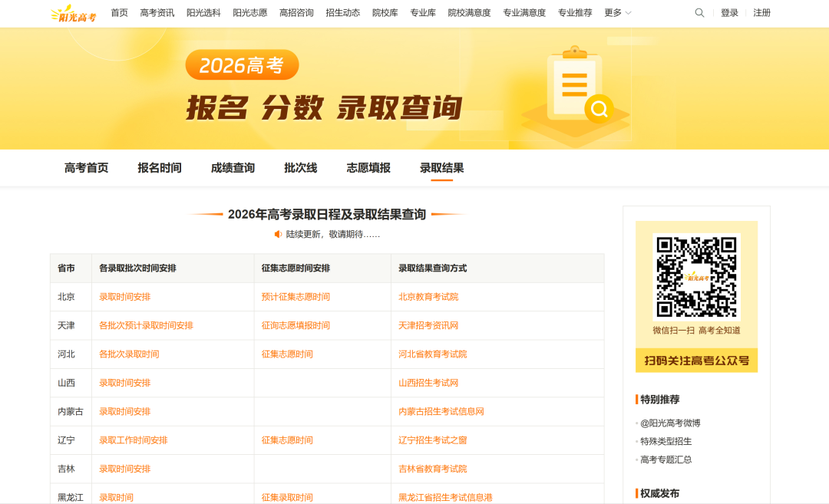Open 黑龙江 录取时间 link
Image resolution: width=829 pixels, height=504 pixels.
click(x=117, y=497)
